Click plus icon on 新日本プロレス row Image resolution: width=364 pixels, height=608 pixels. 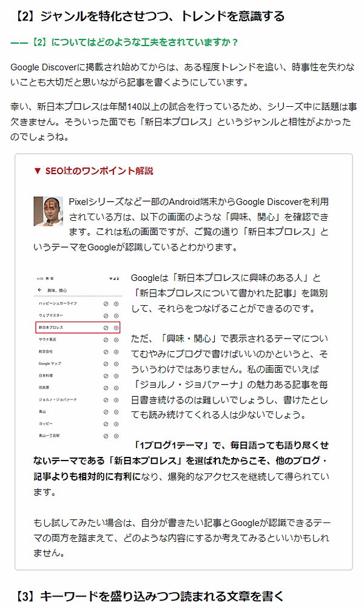tap(116, 328)
